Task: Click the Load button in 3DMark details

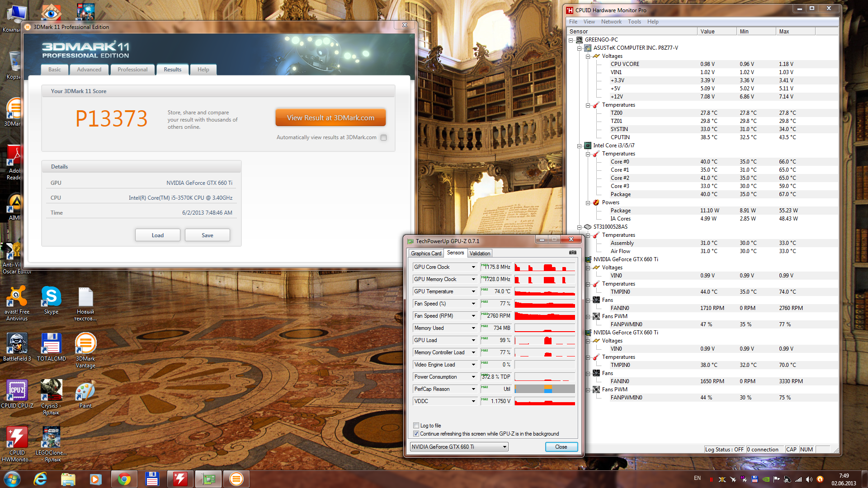Action: point(158,235)
